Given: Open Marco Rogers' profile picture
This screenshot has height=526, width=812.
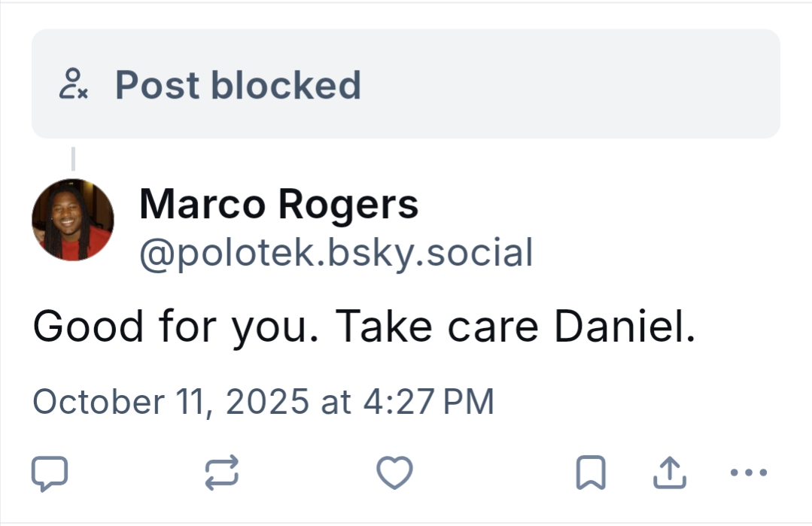Looking at the screenshot, I should coord(73,220).
